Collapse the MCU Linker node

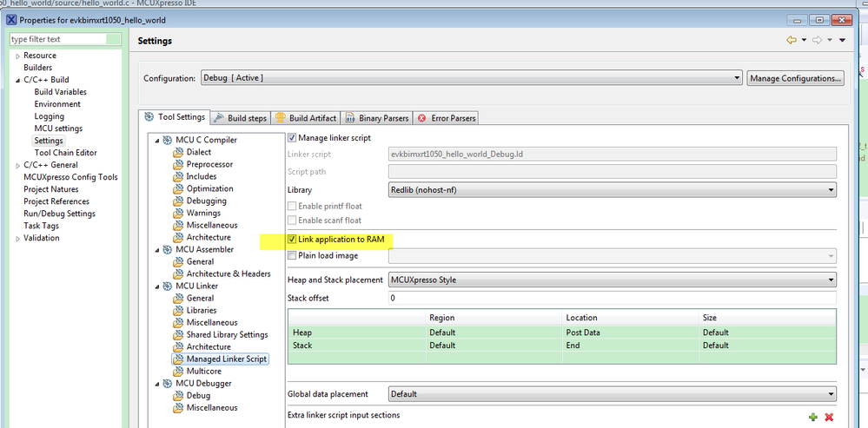[157, 286]
